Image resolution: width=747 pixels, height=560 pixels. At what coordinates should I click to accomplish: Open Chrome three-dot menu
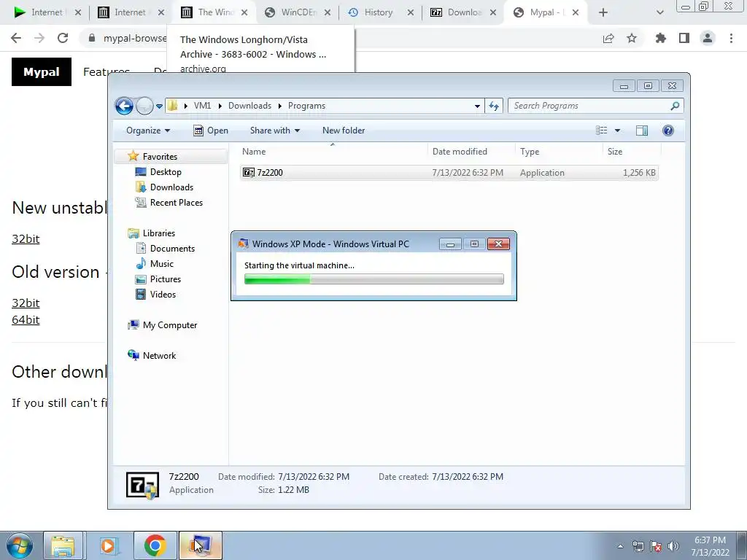(x=731, y=39)
